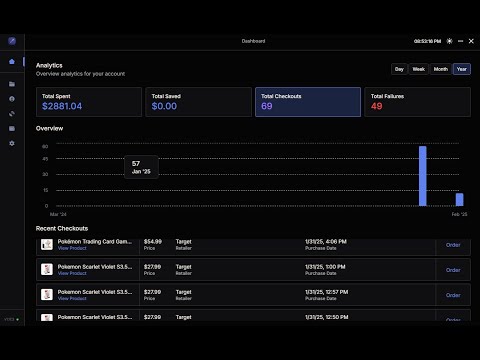The image size is (480, 360).
Task: Click the "1/31/25, 12:57 PM" purchase date
Action: pyautogui.click(x=326, y=292)
